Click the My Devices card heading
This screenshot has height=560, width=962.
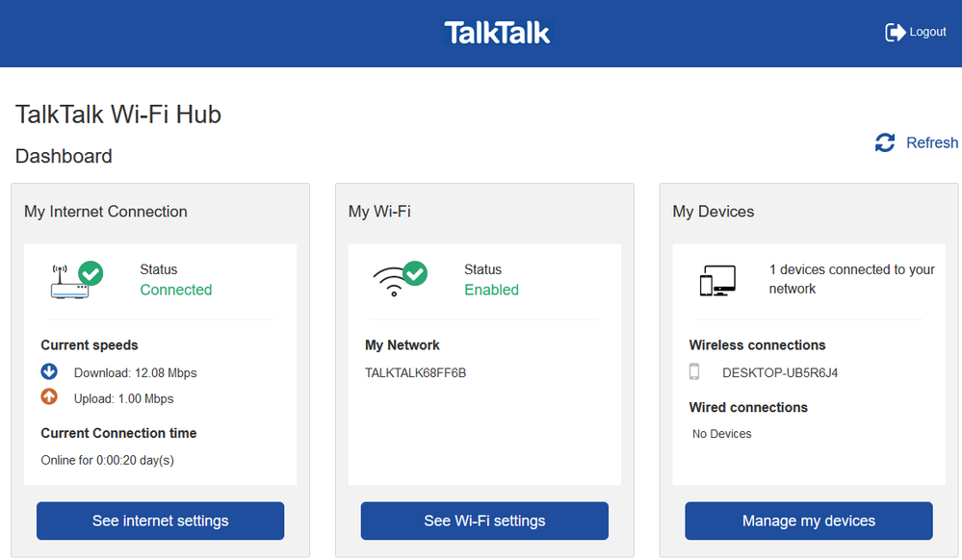tap(713, 212)
